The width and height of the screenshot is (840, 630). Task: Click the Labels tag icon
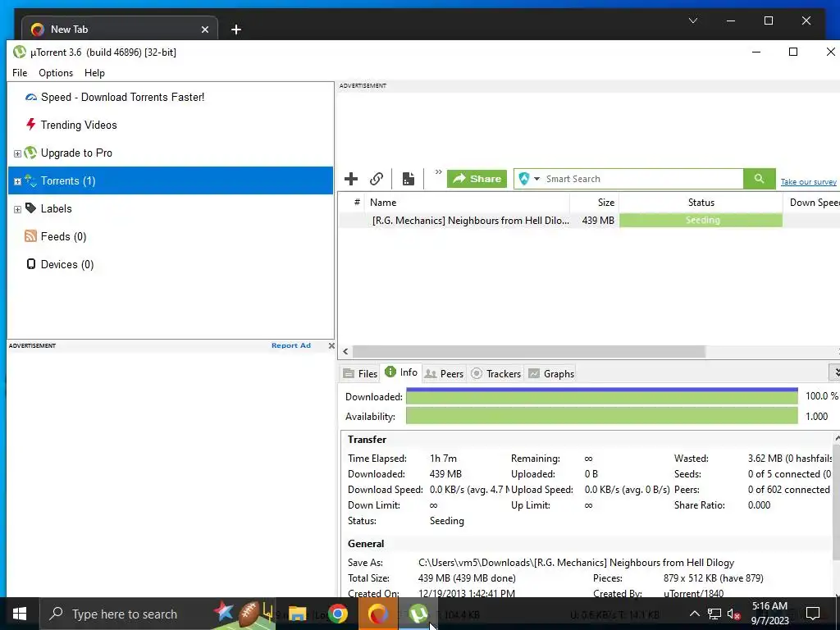click(30, 208)
